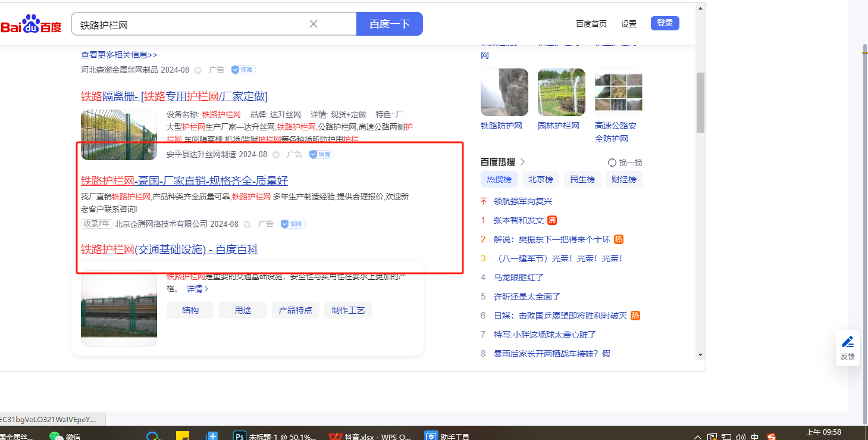Show hidden system tray icons

click(698, 437)
